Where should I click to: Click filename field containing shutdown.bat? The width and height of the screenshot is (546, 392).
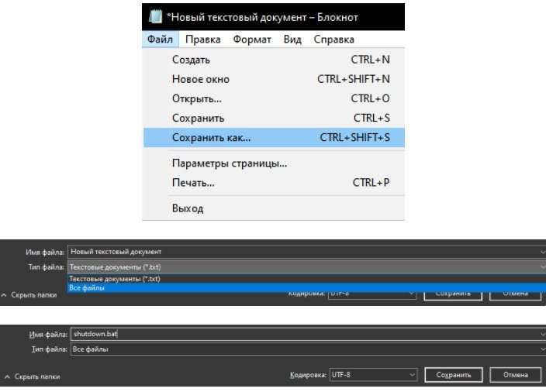(x=306, y=334)
